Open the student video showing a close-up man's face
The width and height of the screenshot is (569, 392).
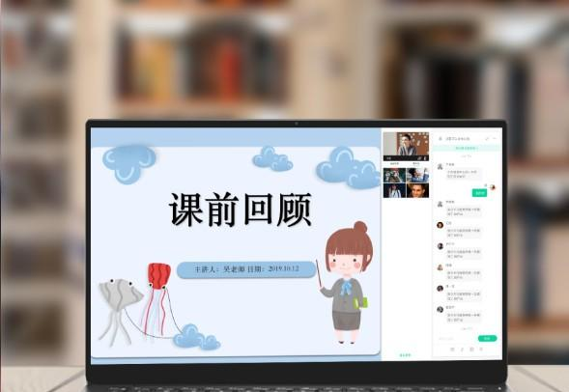417,191
